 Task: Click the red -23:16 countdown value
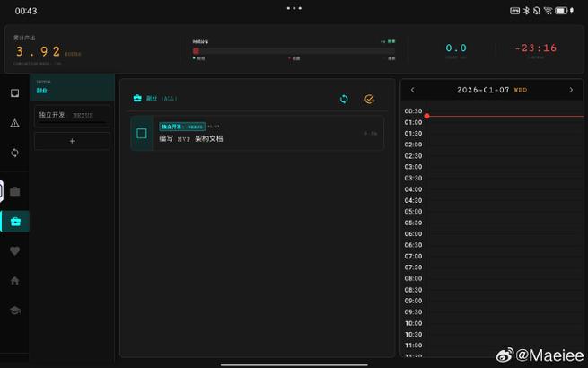536,48
